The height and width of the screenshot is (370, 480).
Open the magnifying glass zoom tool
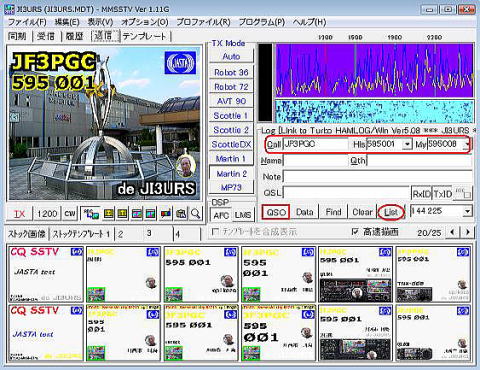click(196, 213)
